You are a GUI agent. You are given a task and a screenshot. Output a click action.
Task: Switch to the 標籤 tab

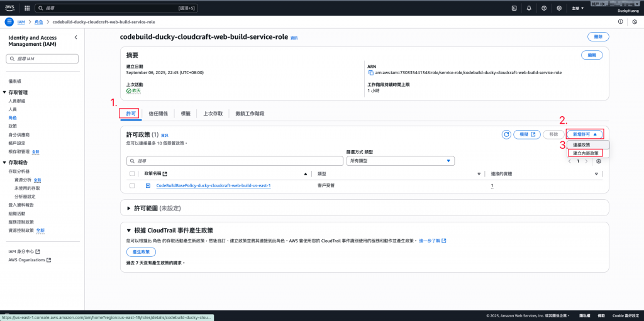pos(186,114)
